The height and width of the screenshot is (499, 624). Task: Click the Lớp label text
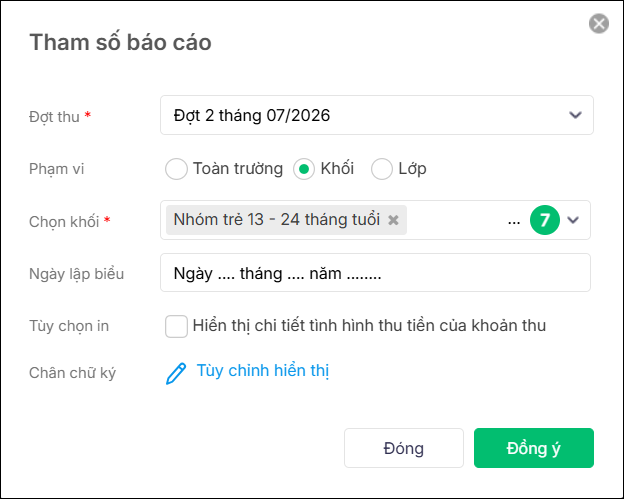412,169
